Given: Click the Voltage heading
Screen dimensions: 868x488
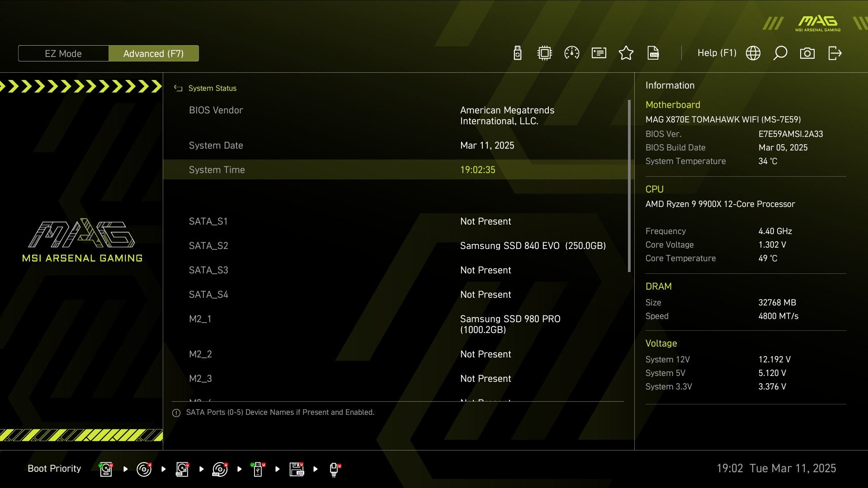Looking at the screenshot, I should (x=661, y=343).
